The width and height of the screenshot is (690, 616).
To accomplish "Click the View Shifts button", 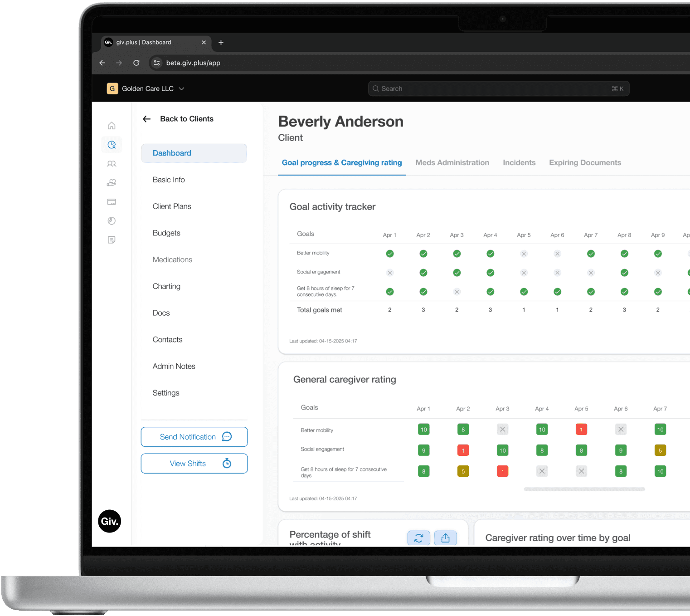I will tap(194, 464).
